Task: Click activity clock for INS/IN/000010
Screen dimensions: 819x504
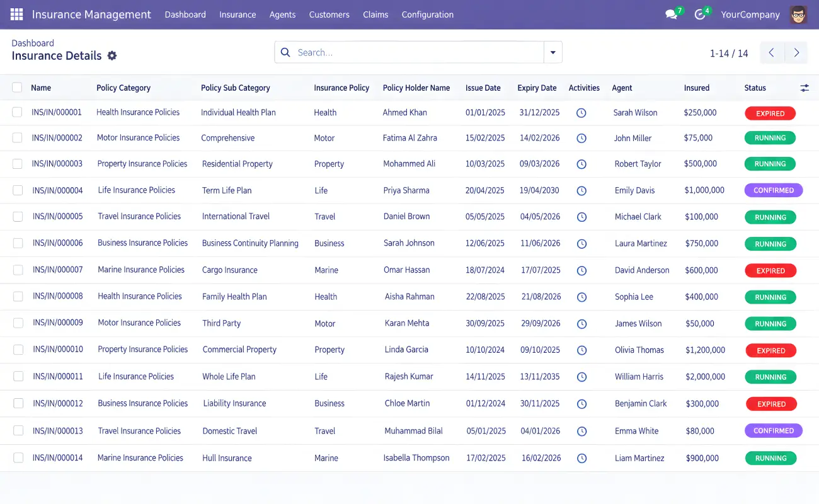Action: coord(582,350)
